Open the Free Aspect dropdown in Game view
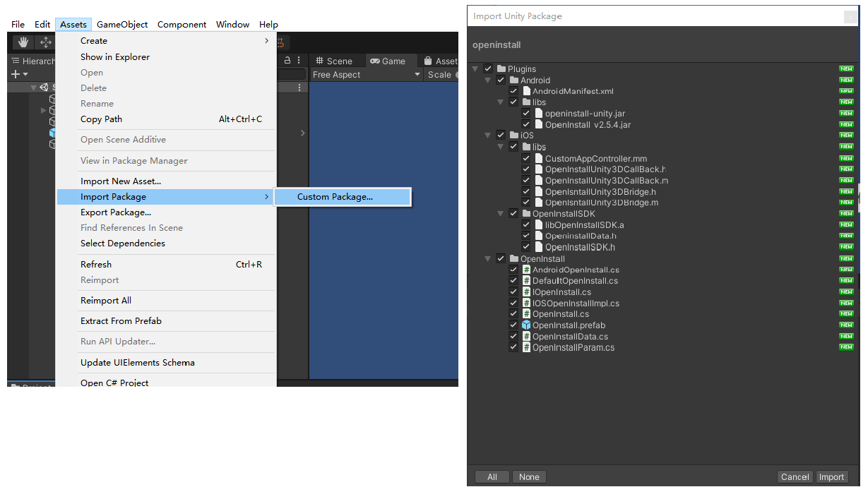The height and width of the screenshot is (499, 868). (x=367, y=75)
